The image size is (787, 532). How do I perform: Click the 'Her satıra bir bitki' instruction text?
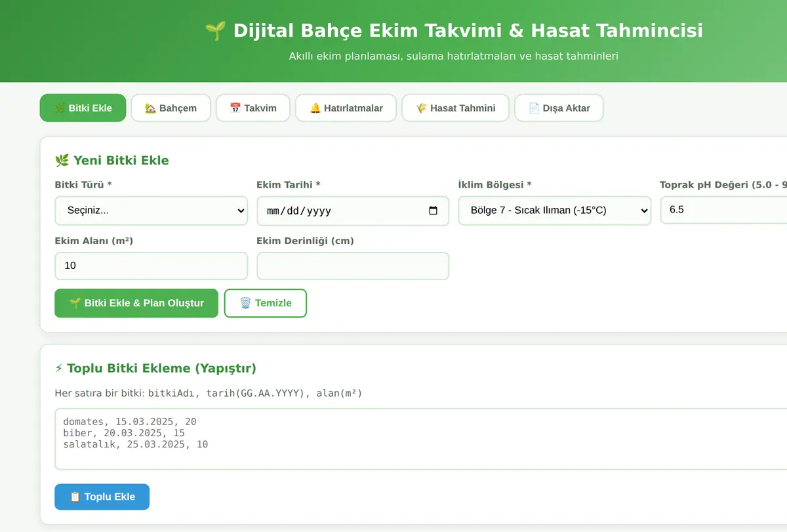209,393
